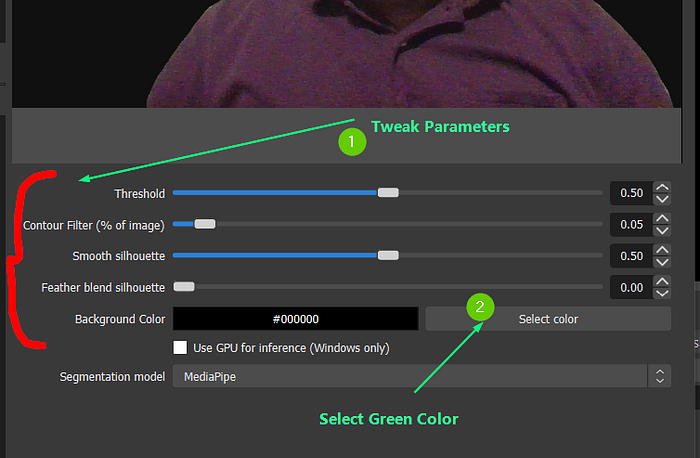Click the Threshold 0.50 value field
This screenshot has height=458, width=700.
coord(632,193)
